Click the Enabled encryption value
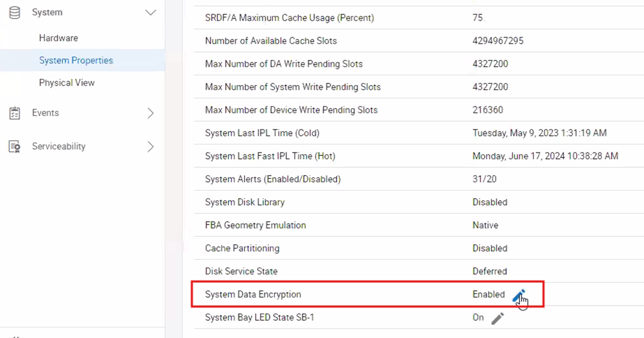The image size is (644, 338). [x=489, y=295]
